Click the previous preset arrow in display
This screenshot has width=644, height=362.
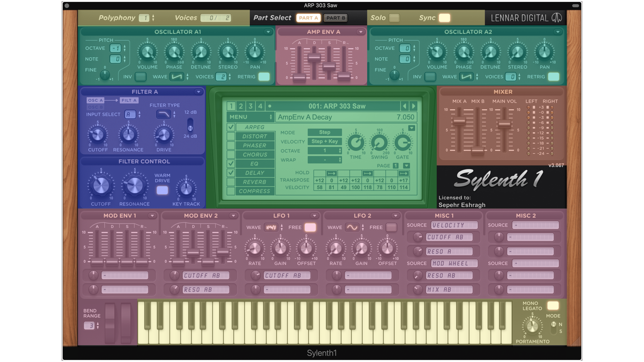coord(404,106)
